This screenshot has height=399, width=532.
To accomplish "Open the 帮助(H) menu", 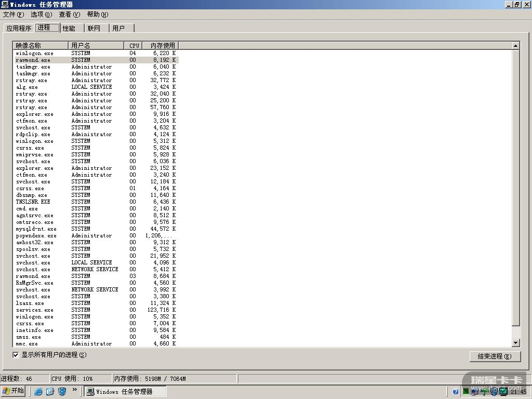I will (x=98, y=14).
